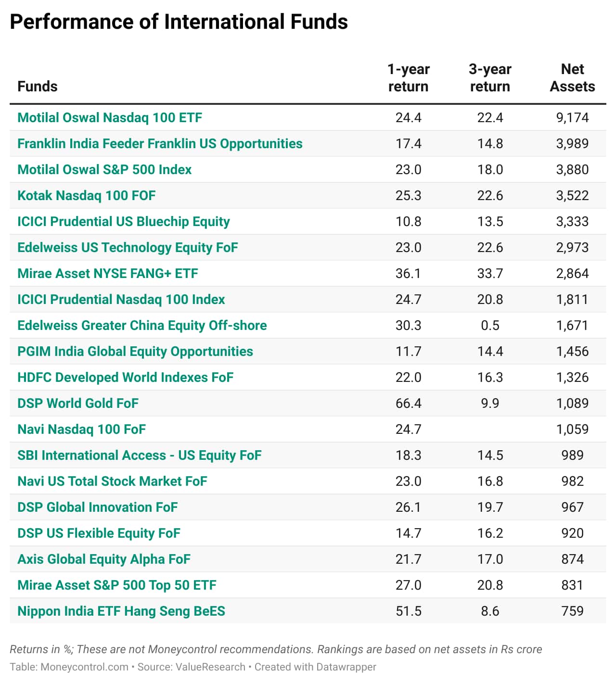The height and width of the screenshot is (683, 616).
Task: Open the Mirae Asset NYSE FANG+ ETF link
Action: coord(108,274)
